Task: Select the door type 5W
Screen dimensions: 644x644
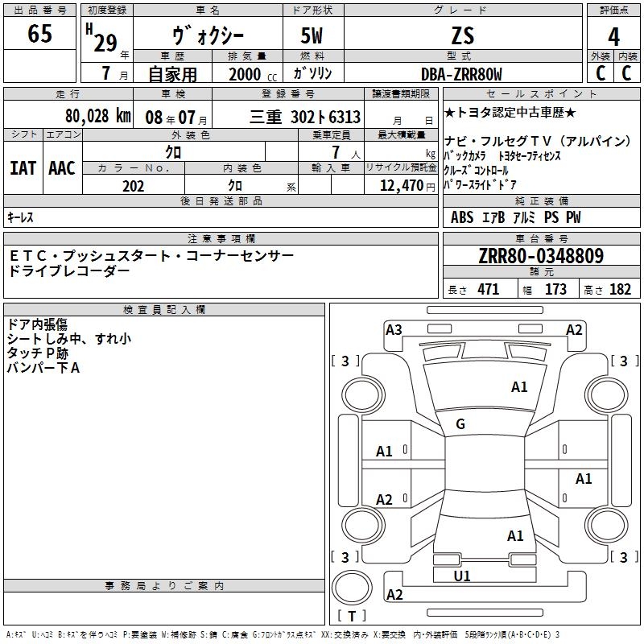Action: pos(312,35)
